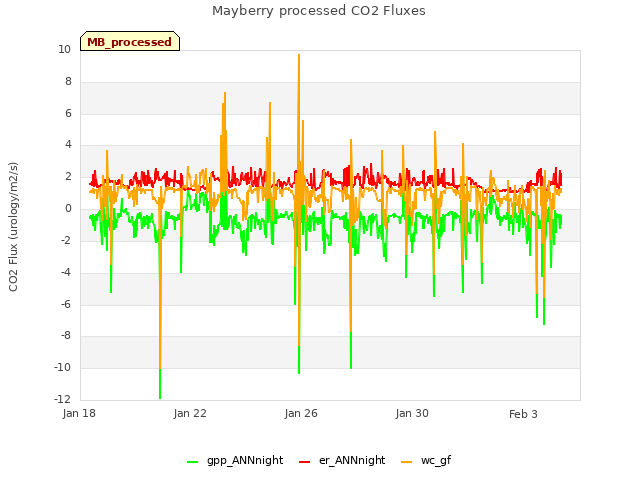Click the y-axis value -2
This screenshot has width=640, height=480.
point(66,240)
